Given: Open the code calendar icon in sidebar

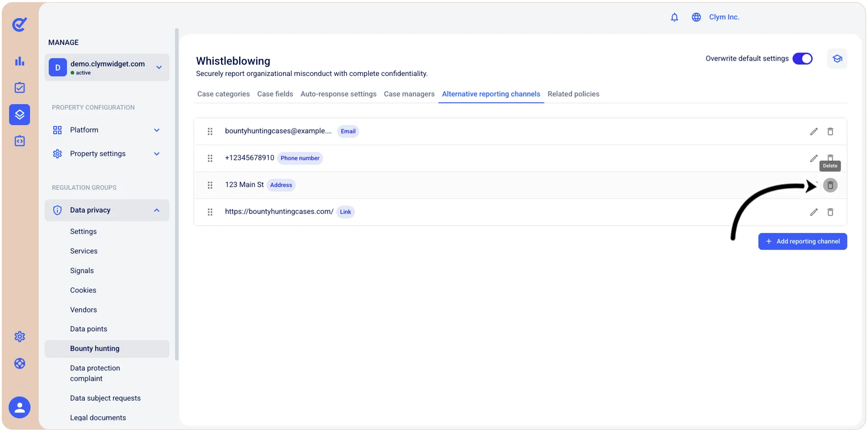Looking at the screenshot, I should point(19,141).
